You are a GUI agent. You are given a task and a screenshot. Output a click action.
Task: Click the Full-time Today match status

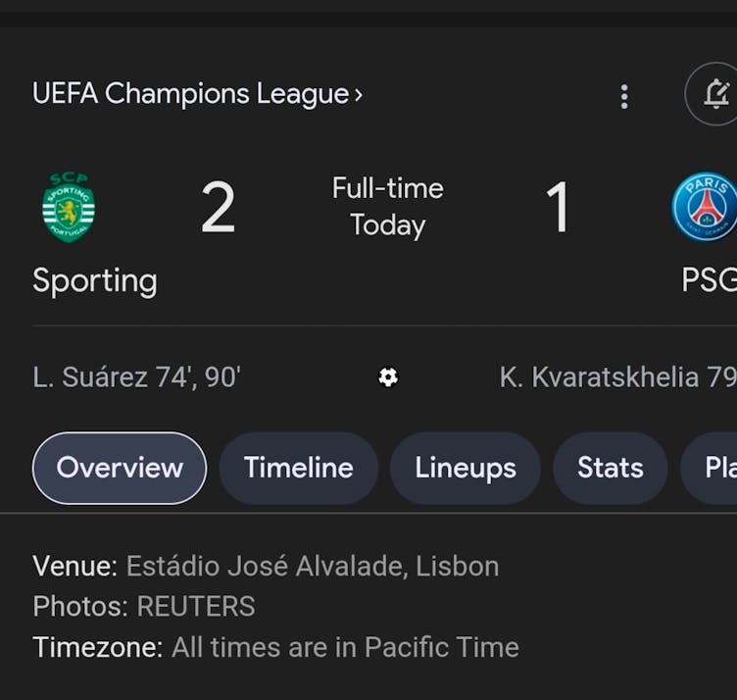click(387, 207)
